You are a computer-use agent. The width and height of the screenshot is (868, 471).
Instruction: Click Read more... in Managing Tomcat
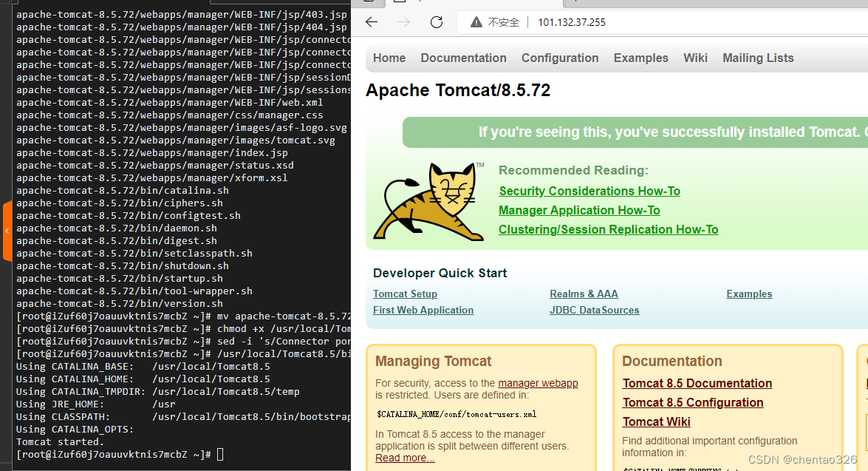coord(405,458)
